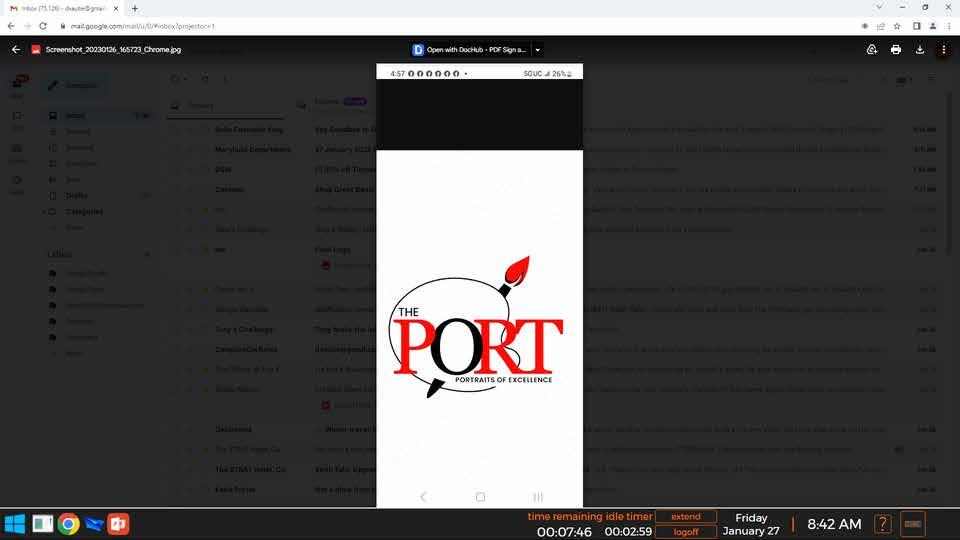Screen dimensions: 960x540
Task: Click the Screenshot_20230126_165723_Chrome.jpg file name
Action: pyautogui.click(x=113, y=50)
